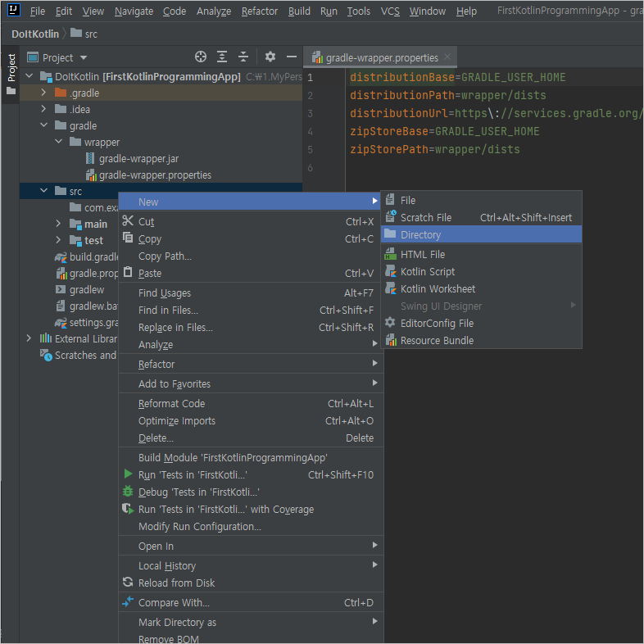Collapse the src folder
Viewport: 644px width, 644px height.
point(44,191)
